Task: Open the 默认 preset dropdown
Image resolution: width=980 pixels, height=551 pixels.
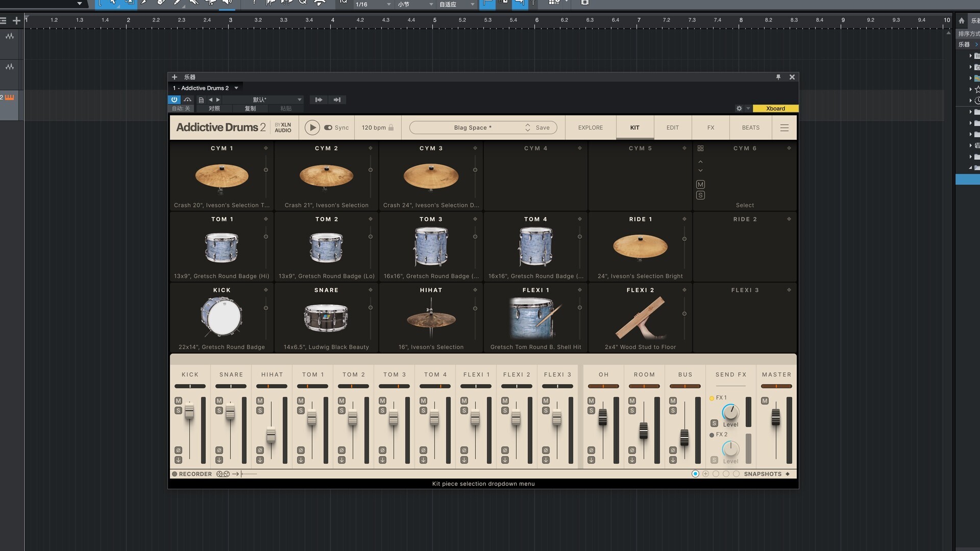Action: [262, 99]
